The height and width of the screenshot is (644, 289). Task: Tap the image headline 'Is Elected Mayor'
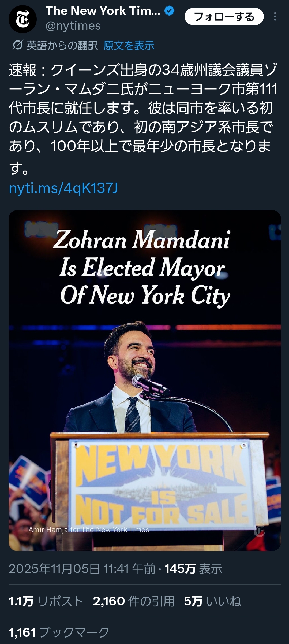pyautogui.click(x=142, y=268)
